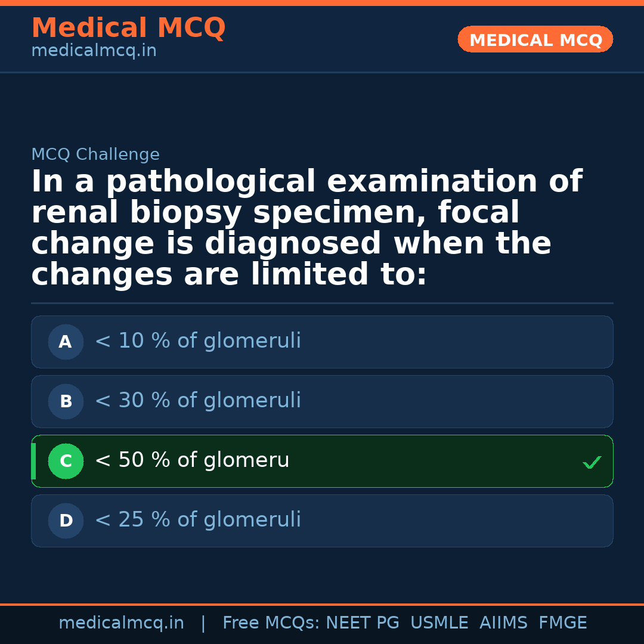This screenshot has width=644, height=644.
Task: Click the letter B circle icon
Action: [66, 401]
